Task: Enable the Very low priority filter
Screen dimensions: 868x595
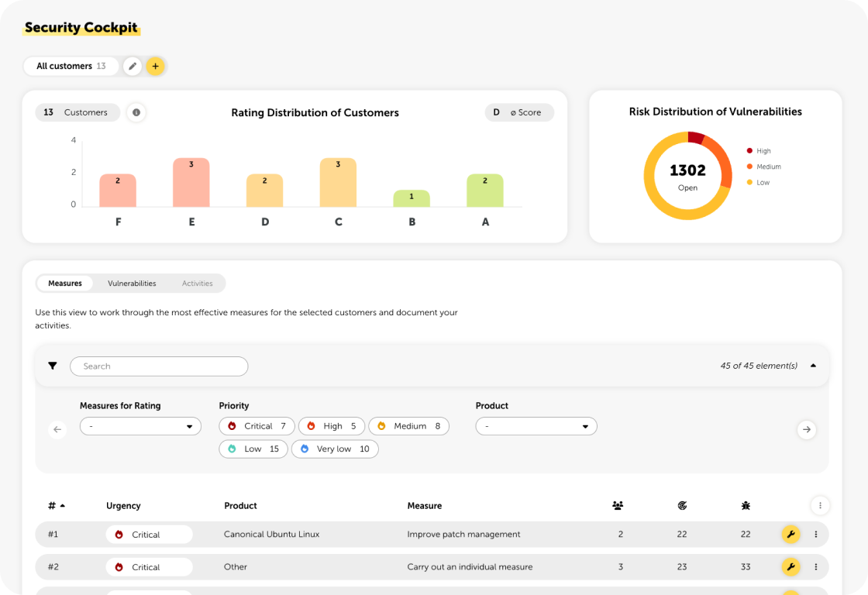Action: pyautogui.click(x=335, y=449)
